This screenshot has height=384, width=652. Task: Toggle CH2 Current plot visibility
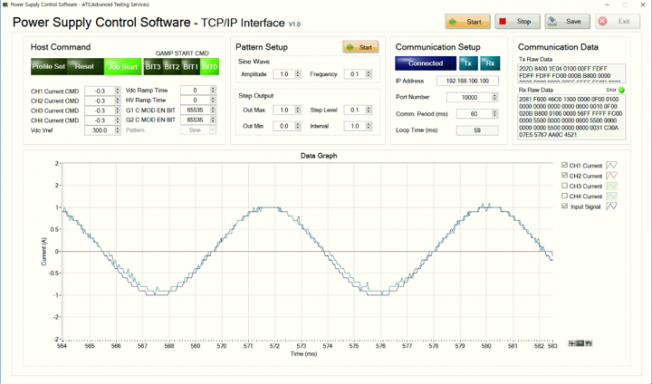click(564, 176)
